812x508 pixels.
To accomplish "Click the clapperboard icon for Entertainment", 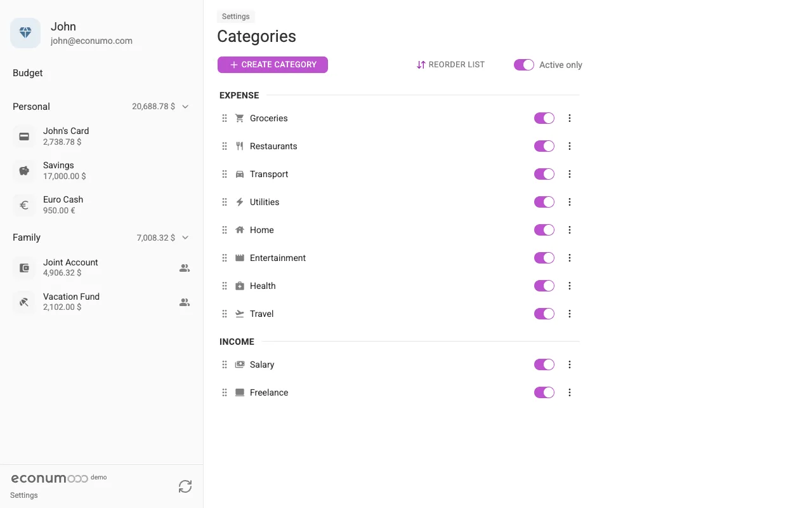I will [240, 258].
